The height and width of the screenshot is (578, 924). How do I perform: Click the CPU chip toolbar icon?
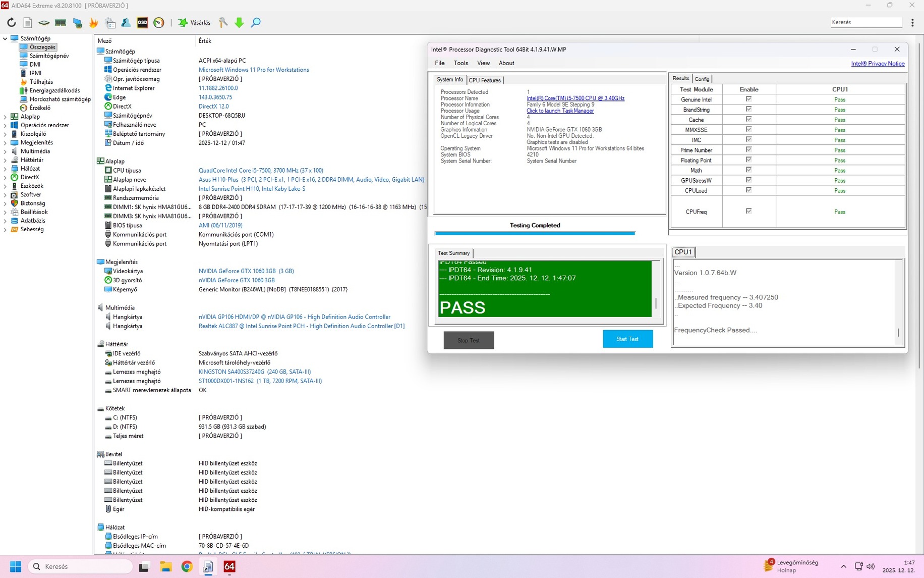click(44, 23)
